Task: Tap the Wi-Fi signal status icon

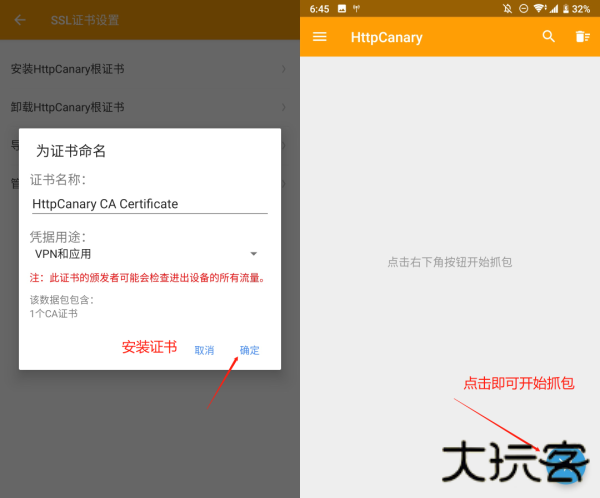Action: tap(539, 8)
